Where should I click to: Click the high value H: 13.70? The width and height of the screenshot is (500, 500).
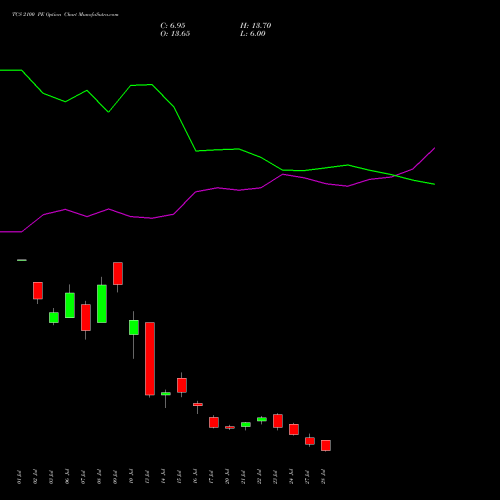pos(255,25)
